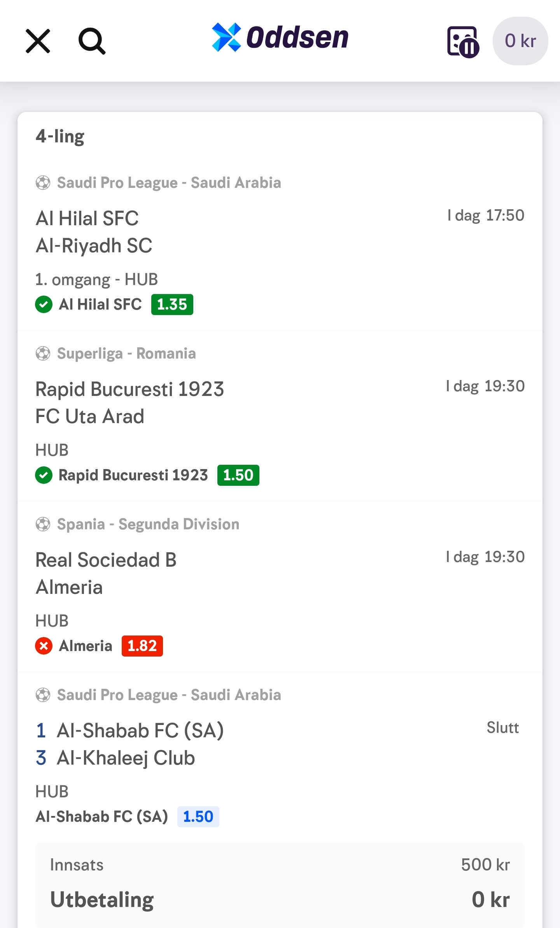
Task: Open the paused bets coupon icon
Action: pyautogui.click(x=463, y=42)
